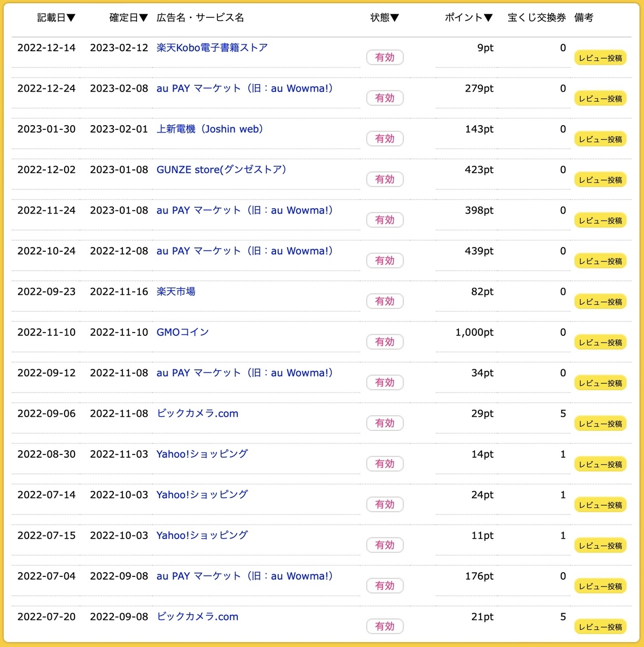Viewport: 644px width, 647px height.
Task: Click レビュー投稿 for the 29pt ビックカメラ row
Action: [x=600, y=424]
